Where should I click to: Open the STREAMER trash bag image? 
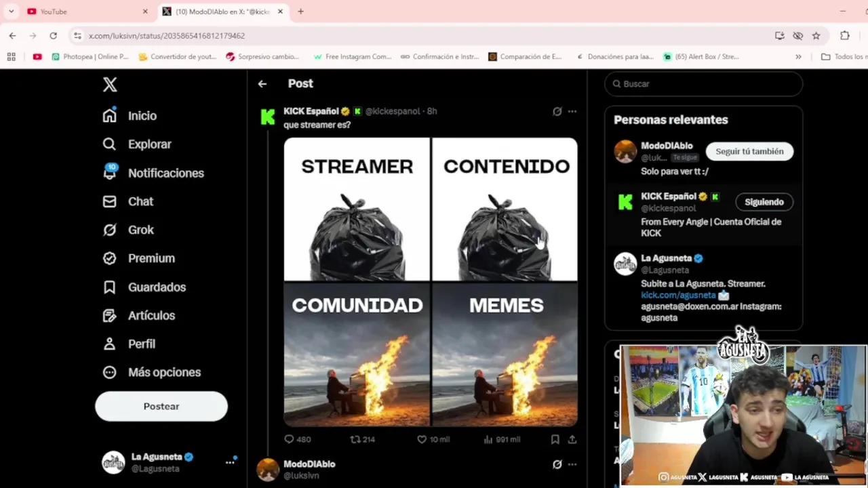click(357, 209)
